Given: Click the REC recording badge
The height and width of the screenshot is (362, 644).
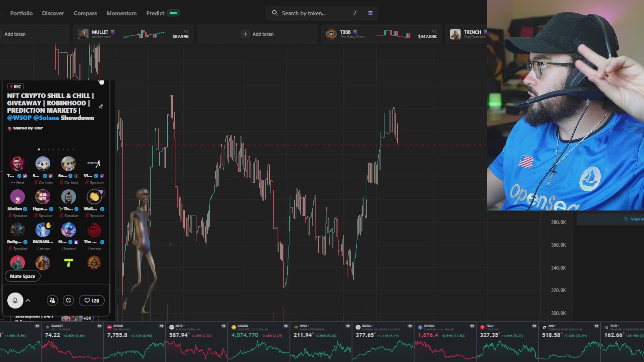Looking at the screenshot, I should [x=15, y=87].
